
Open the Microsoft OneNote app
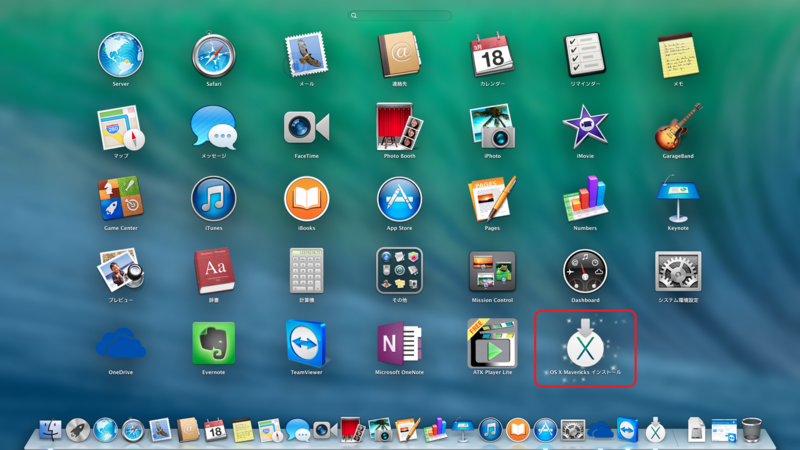pos(399,343)
